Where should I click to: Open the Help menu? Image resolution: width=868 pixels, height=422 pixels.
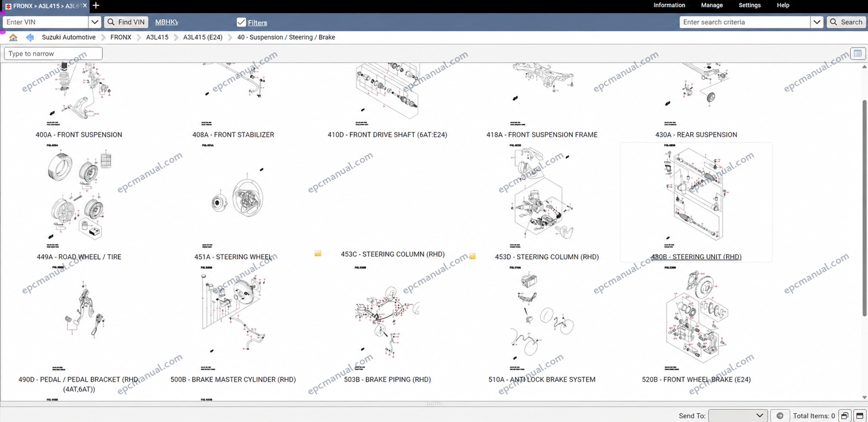pos(783,5)
